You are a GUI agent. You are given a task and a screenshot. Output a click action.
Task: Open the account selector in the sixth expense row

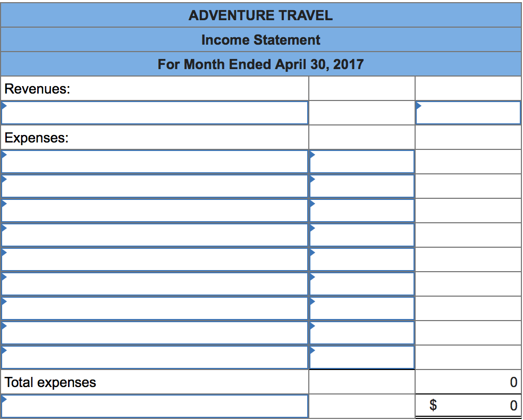(x=311, y=276)
